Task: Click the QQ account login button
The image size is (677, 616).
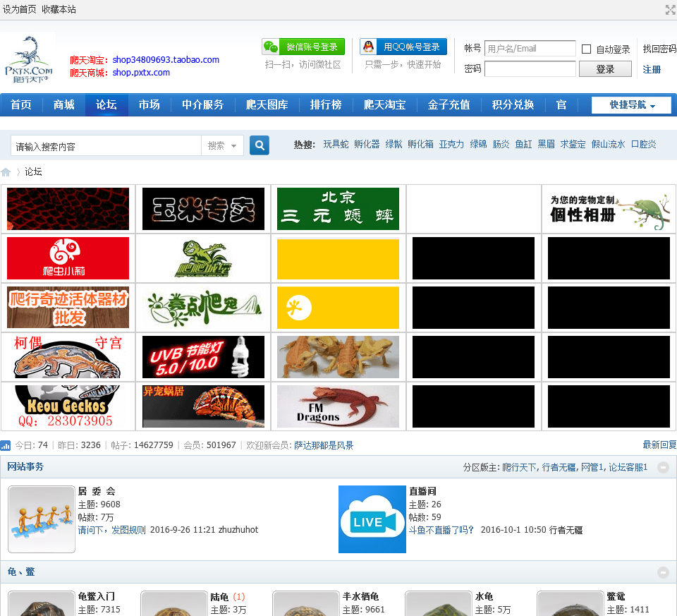Action: pos(403,47)
